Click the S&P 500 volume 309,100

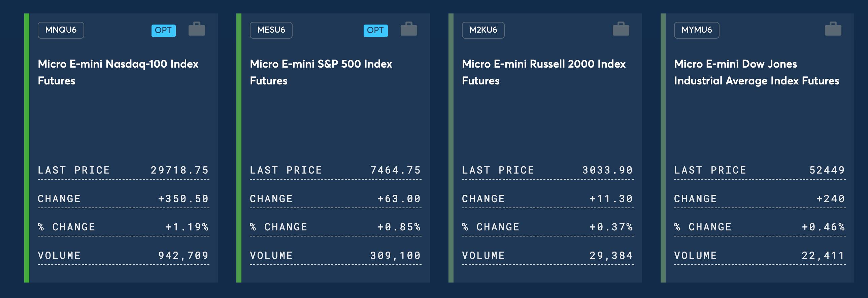pos(396,256)
